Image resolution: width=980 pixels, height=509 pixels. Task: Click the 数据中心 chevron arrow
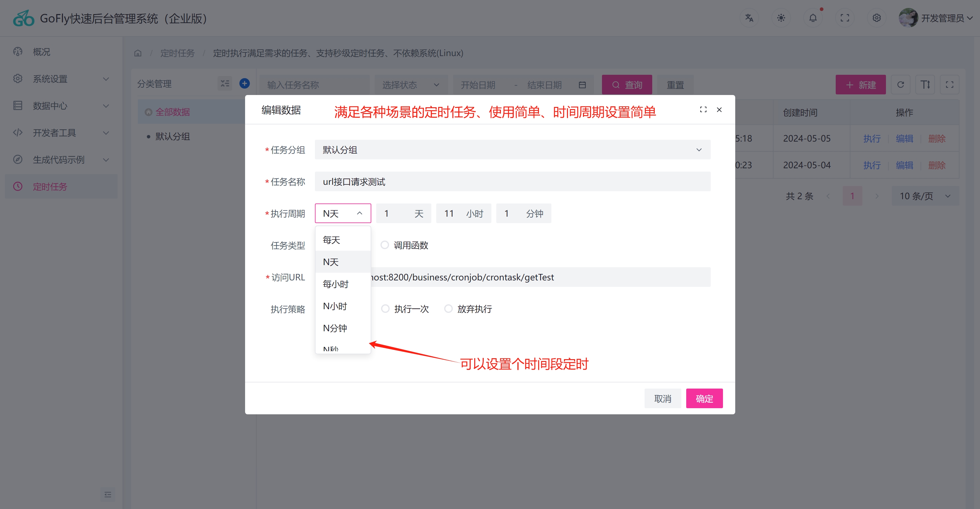(106, 106)
